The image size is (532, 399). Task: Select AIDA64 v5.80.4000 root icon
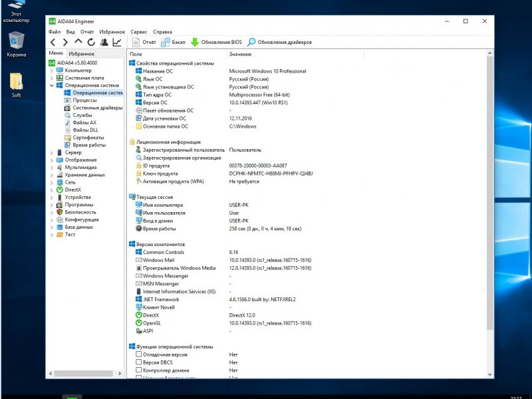click(x=52, y=63)
